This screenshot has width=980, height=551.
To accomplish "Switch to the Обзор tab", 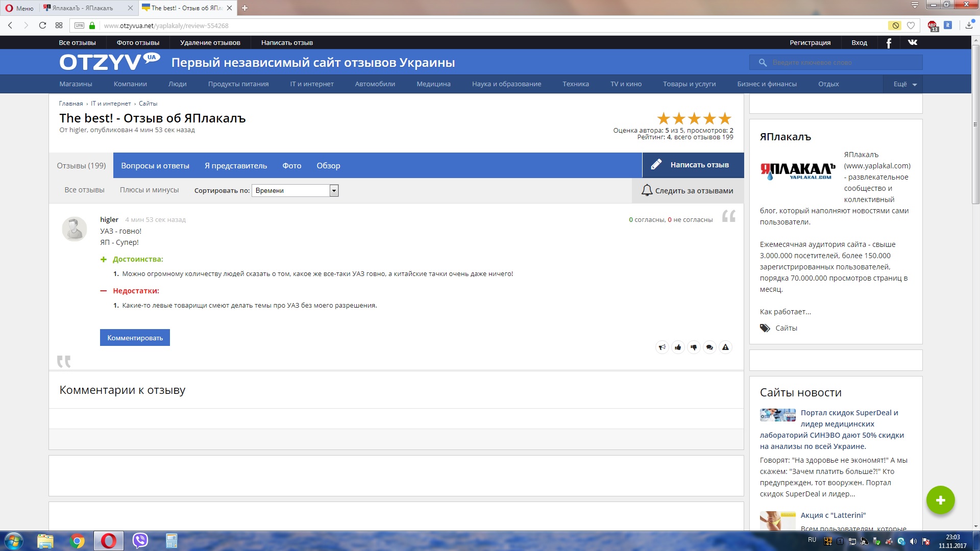I will tap(328, 166).
